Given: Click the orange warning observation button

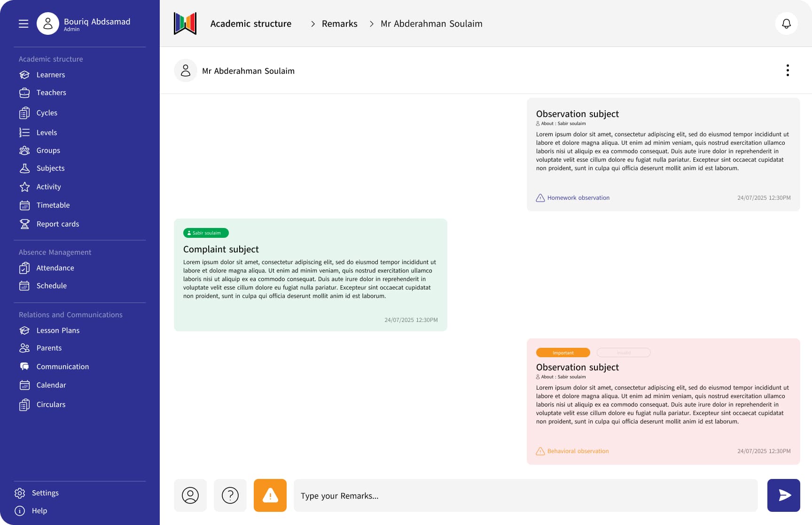Looking at the screenshot, I should tap(270, 495).
